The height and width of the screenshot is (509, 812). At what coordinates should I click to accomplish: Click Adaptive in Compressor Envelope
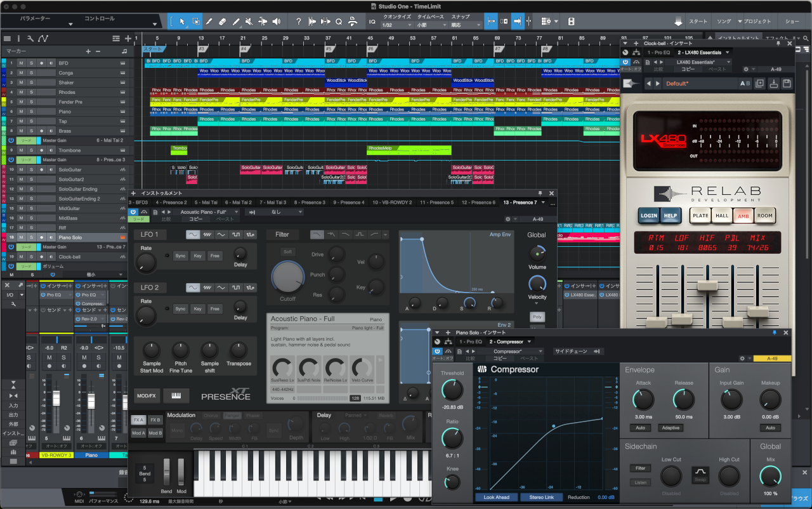pos(671,428)
